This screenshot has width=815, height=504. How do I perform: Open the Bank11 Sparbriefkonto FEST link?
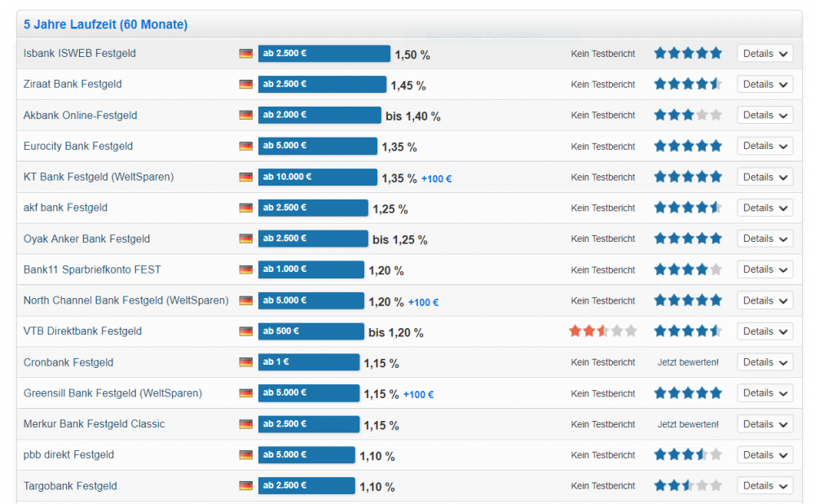point(92,270)
